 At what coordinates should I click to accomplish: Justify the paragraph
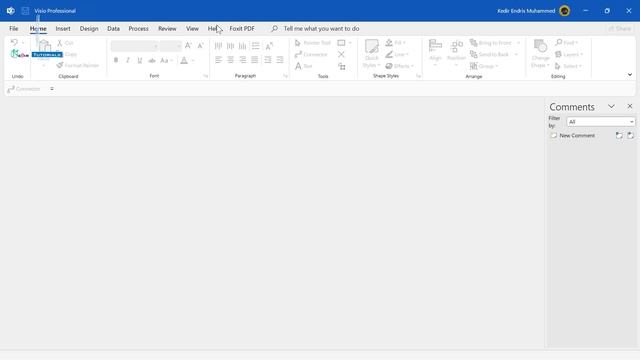(255, 60)
